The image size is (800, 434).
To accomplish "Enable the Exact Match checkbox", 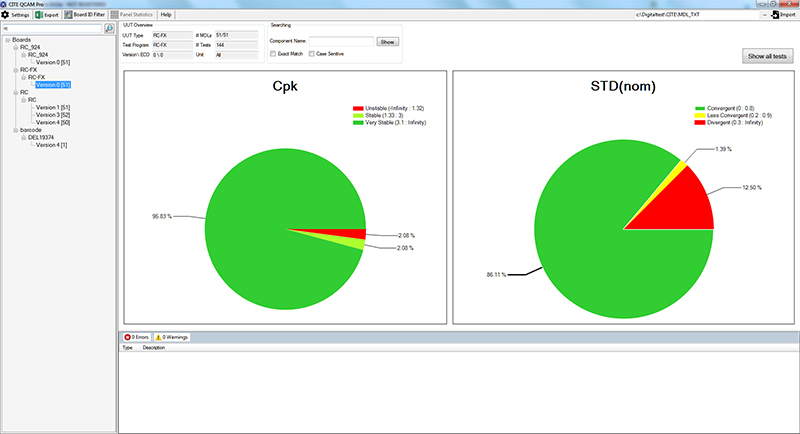I will coord(274,53).
